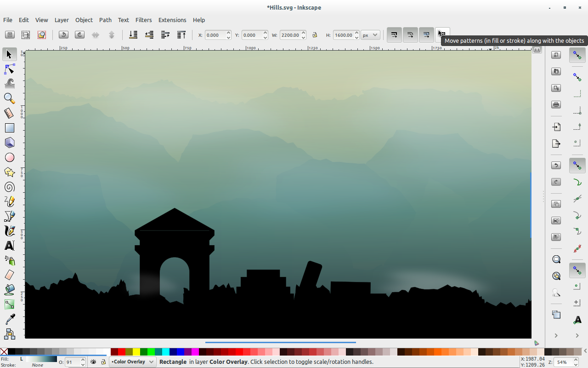Open the units dropdown showing px
This screenshot has width=588, height=368.
tap(370, 35)
